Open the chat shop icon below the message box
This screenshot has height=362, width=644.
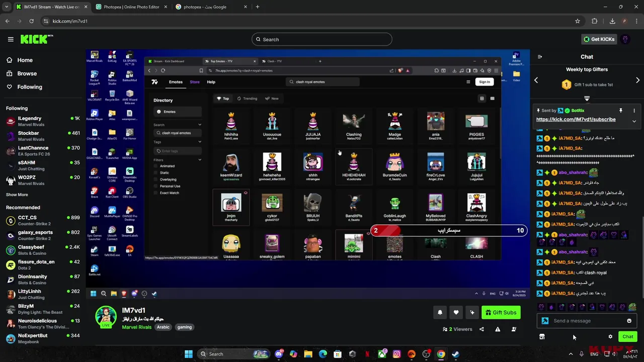coord(542,337)
